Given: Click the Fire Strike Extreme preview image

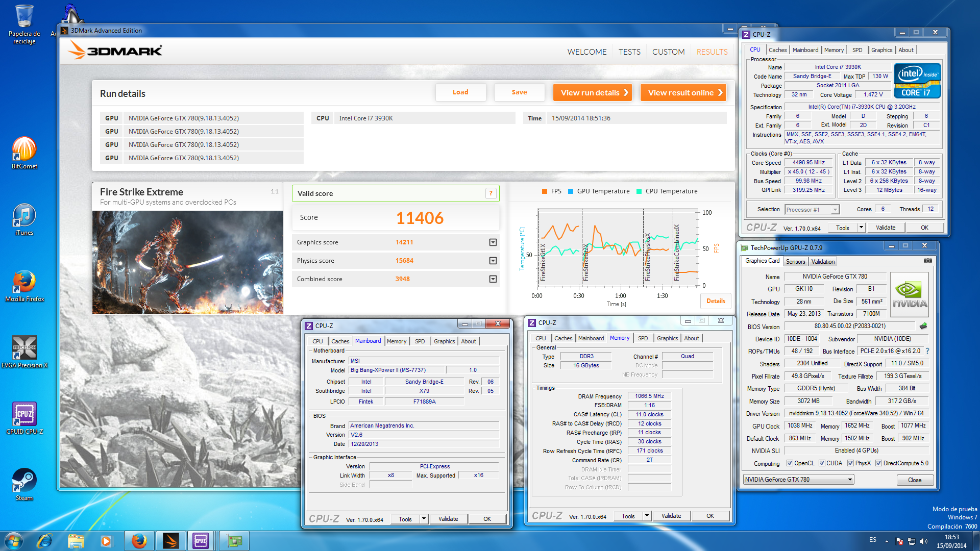Looking at the screenshot, I should pos(188,262).
